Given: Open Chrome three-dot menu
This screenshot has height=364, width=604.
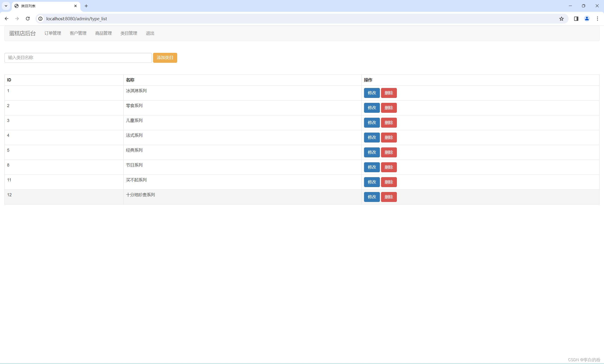Looking at the screenshot, I should pyautogui.click(x=597, y=19).
